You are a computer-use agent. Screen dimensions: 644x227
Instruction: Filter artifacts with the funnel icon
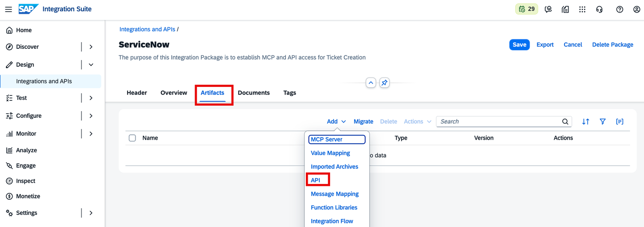pyautogui.click(x=602, y=121)
